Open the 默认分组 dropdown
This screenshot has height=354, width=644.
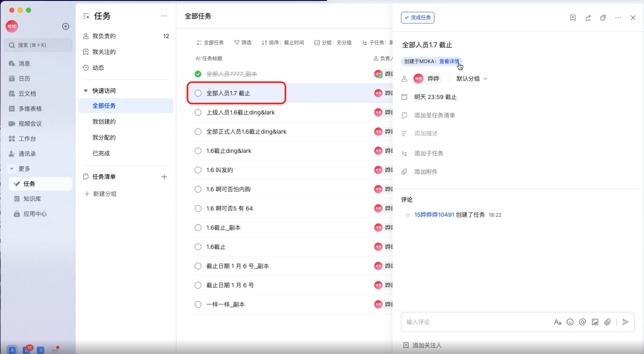coord(471,79)
